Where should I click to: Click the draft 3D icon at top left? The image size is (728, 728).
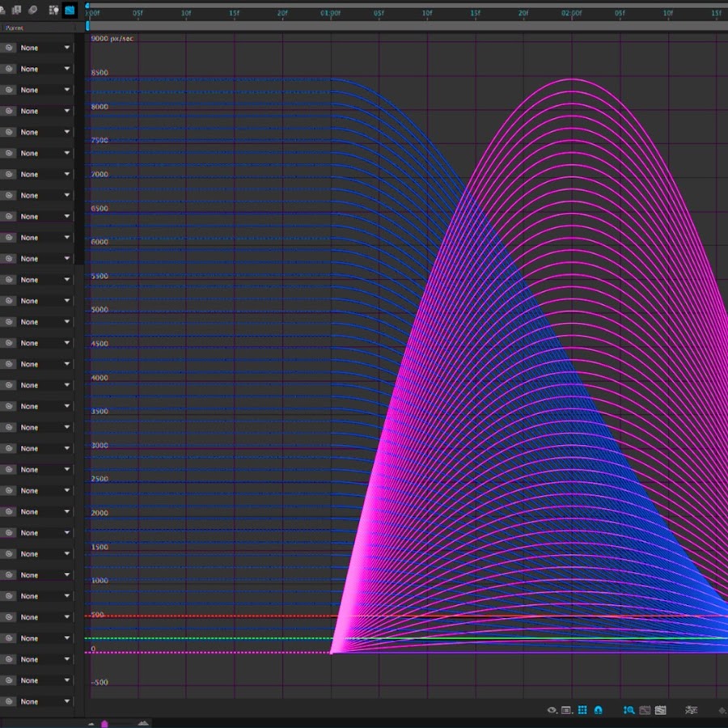click(4, 11)
